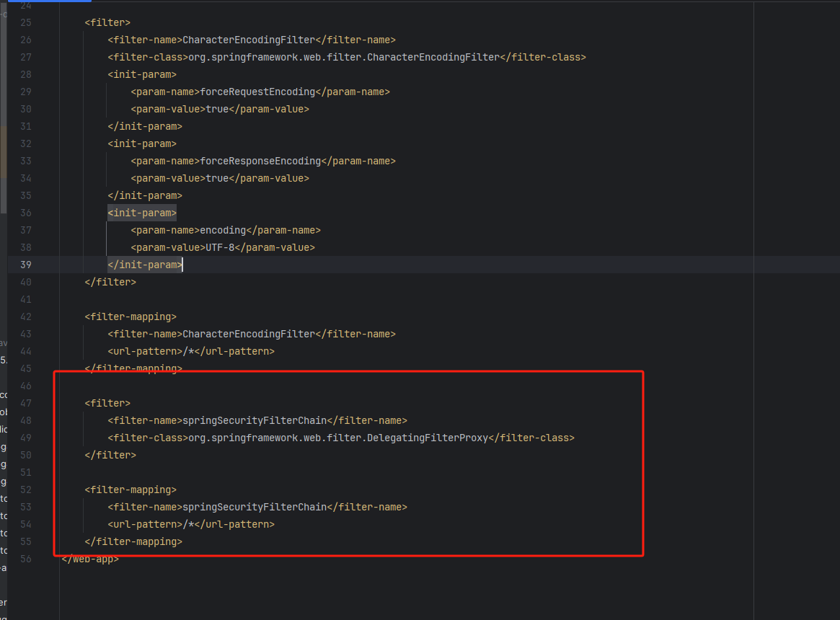Place cursor in forceRequestEncoding text
This screenshot has width=840, height=620.
pyautogui.click(x=257, y=92)
